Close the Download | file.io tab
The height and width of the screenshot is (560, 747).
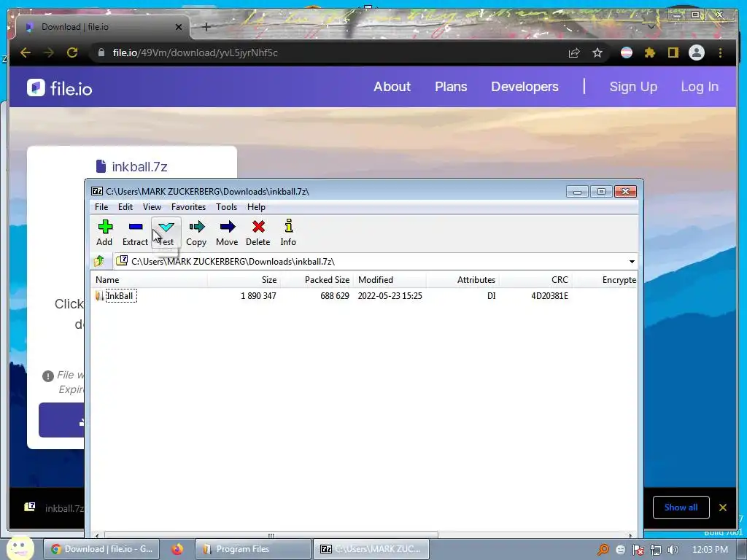click(x=179, y=27)
